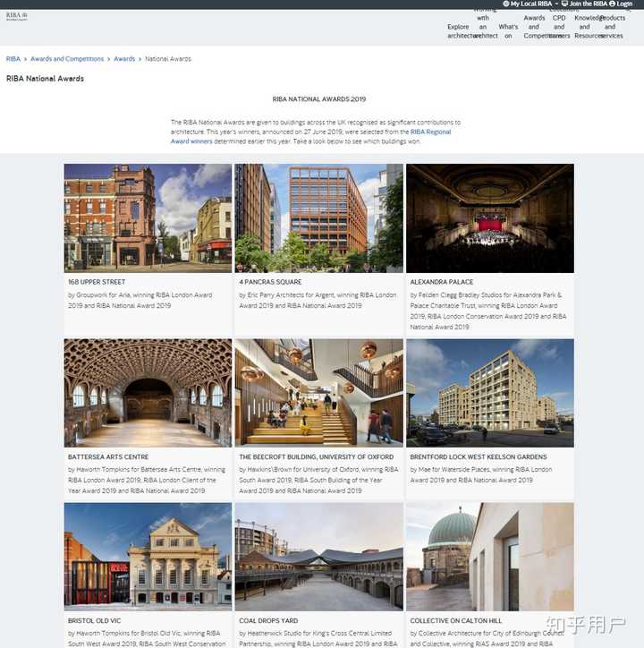This screenshot has height=648, width=644.
Task: Click the 168 UPPER STREET title
Action: click(97, 282)
